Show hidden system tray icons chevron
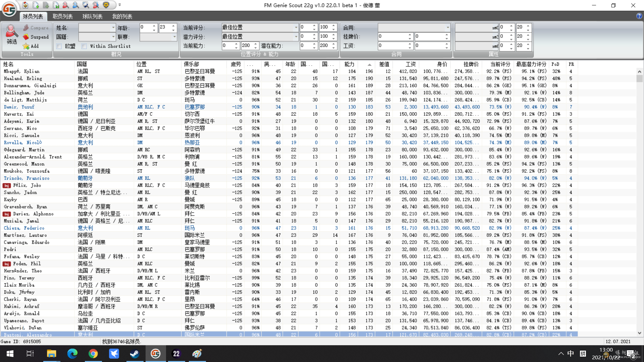Screen dimensions: 644x362 click(561, 354)
